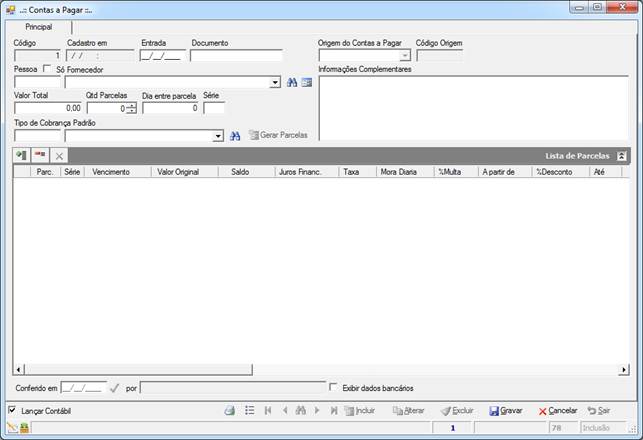The image size is (643, 440).
Task: Click the Juros Financ. column header
Action: [307, 172]
